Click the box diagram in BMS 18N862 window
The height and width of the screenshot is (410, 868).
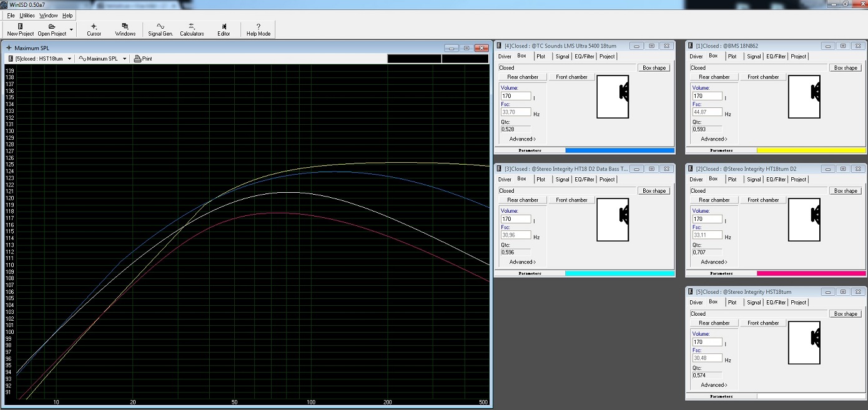[804, 96]
